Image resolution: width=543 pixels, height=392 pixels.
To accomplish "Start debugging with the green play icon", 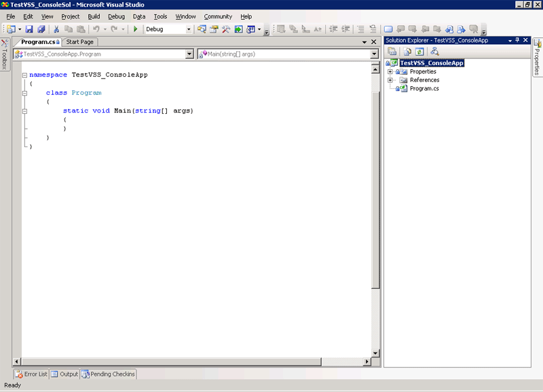I will (x=135, y=29).
